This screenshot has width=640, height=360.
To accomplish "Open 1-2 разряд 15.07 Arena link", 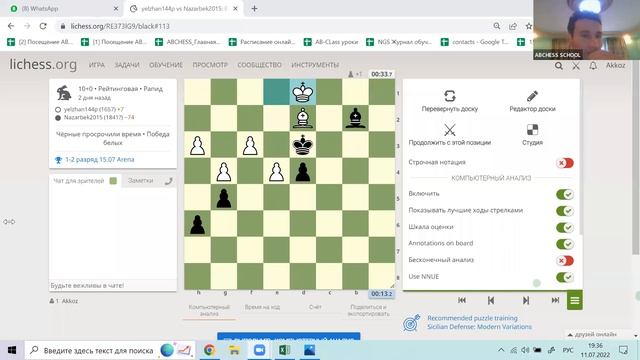I will 100,160.
